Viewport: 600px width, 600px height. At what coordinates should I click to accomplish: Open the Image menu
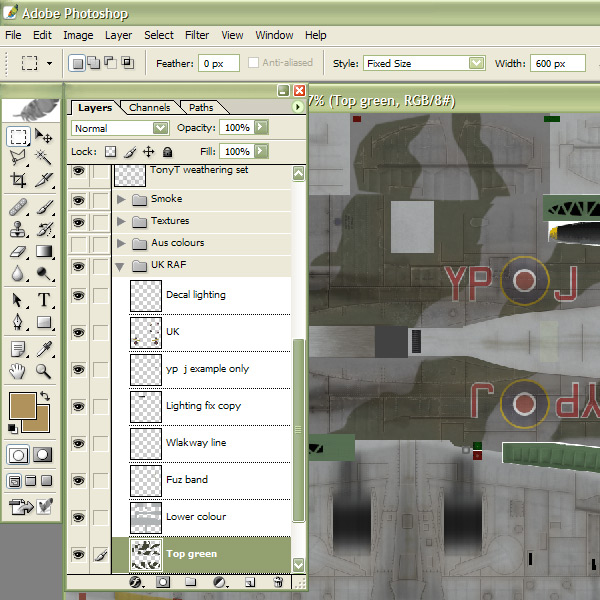[78, 35]
